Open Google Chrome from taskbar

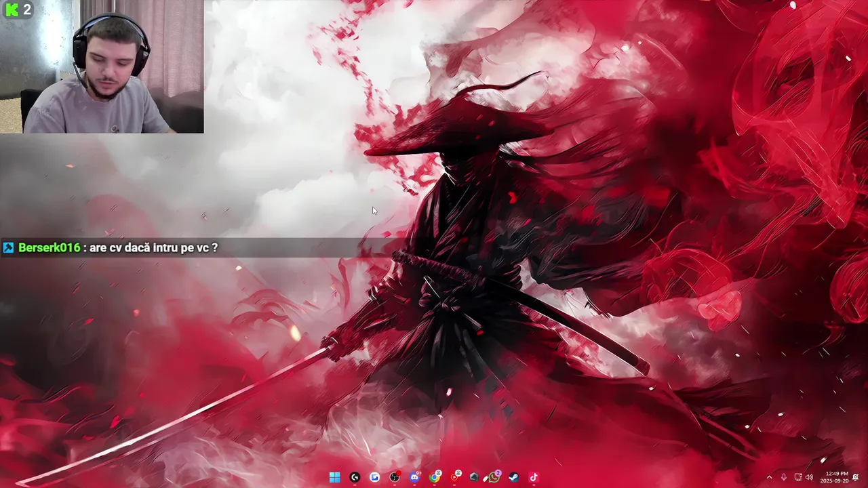pyautogui.click(x=435, y=477)
